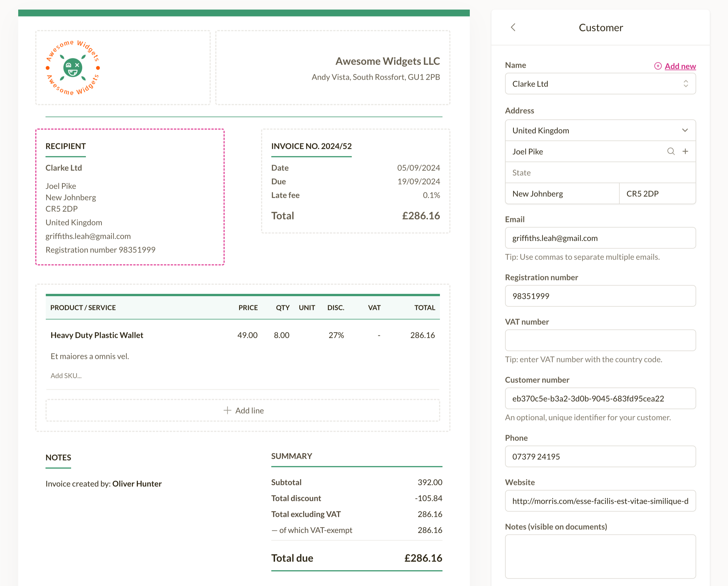Click the due date 19/09/2024

click(418, 182)
